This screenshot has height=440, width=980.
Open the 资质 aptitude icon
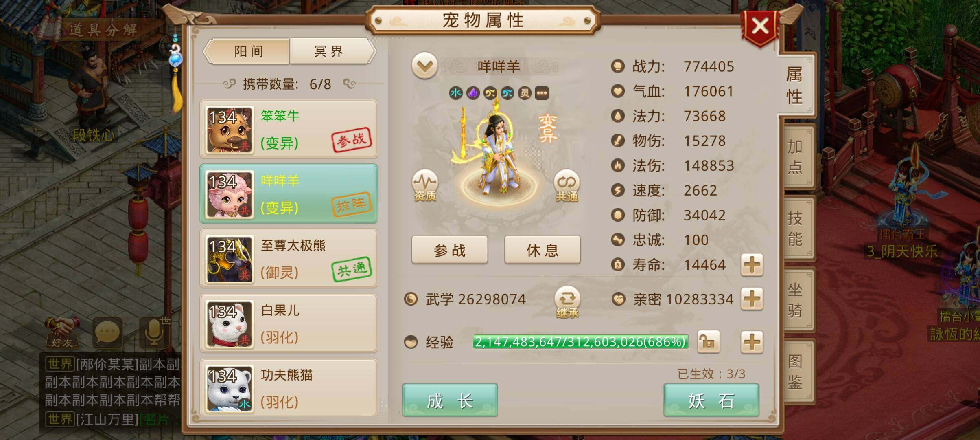click(x=425, y=185)
